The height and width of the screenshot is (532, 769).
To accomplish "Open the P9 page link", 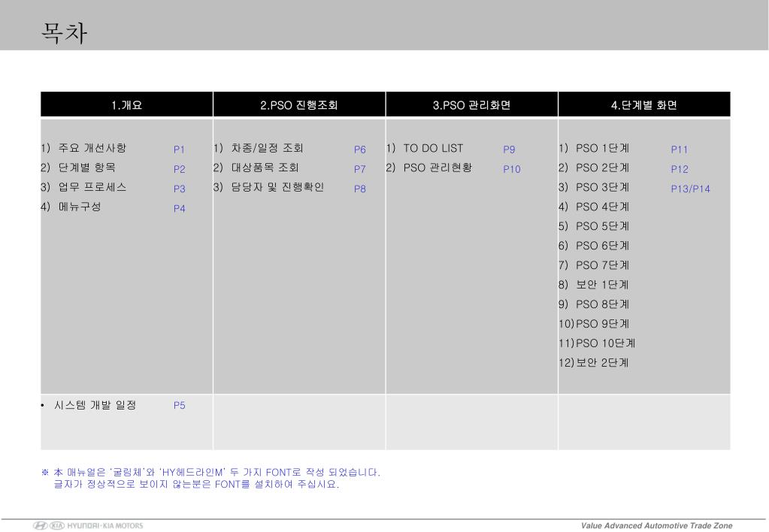I will 509,149.
